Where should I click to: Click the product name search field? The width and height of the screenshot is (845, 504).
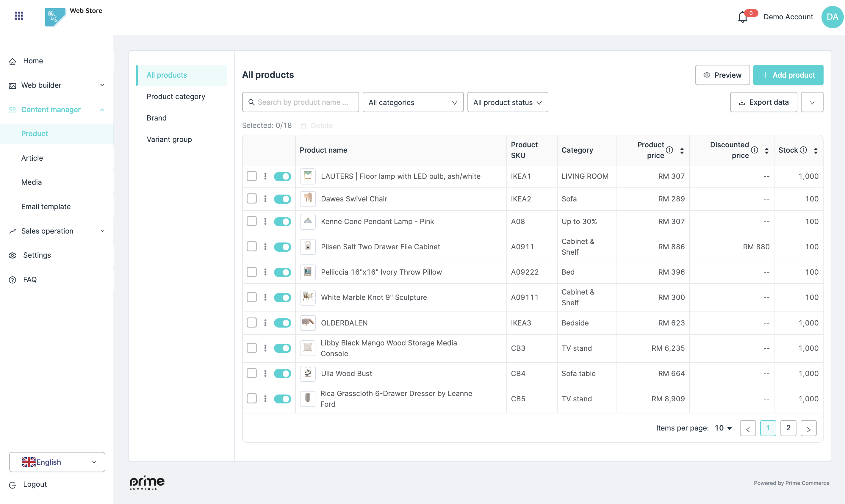[x=301, y=102]
